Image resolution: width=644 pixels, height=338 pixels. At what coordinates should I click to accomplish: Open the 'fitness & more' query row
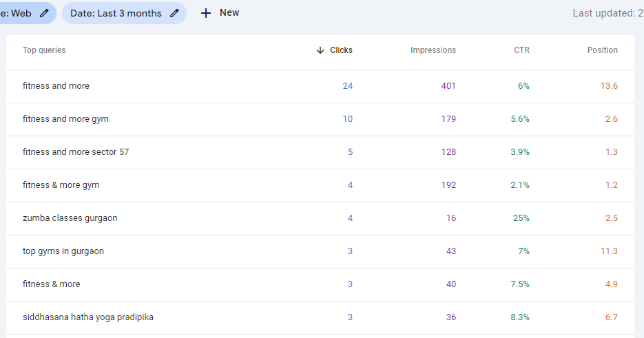[x=51, y=284]
